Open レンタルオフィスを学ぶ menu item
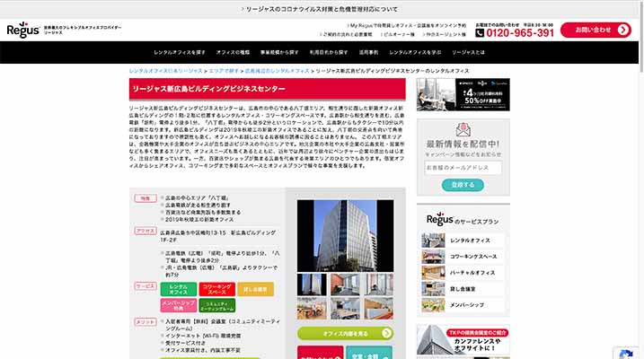 coord(415,53)
